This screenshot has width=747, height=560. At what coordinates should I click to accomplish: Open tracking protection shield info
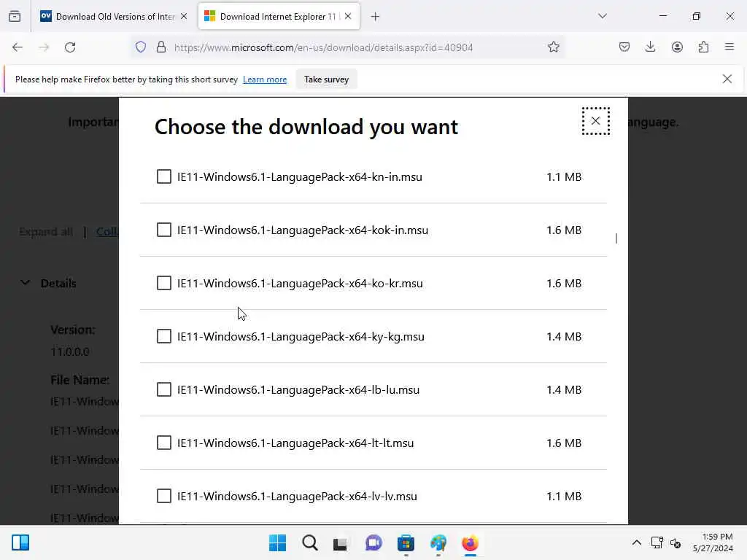click(141, 47)
